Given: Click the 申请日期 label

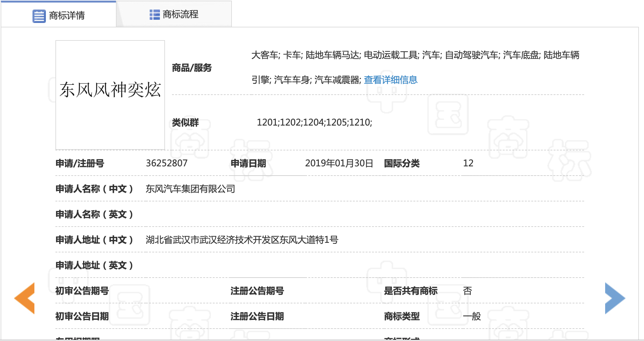Looking at the screenshot, I should 248,163.
